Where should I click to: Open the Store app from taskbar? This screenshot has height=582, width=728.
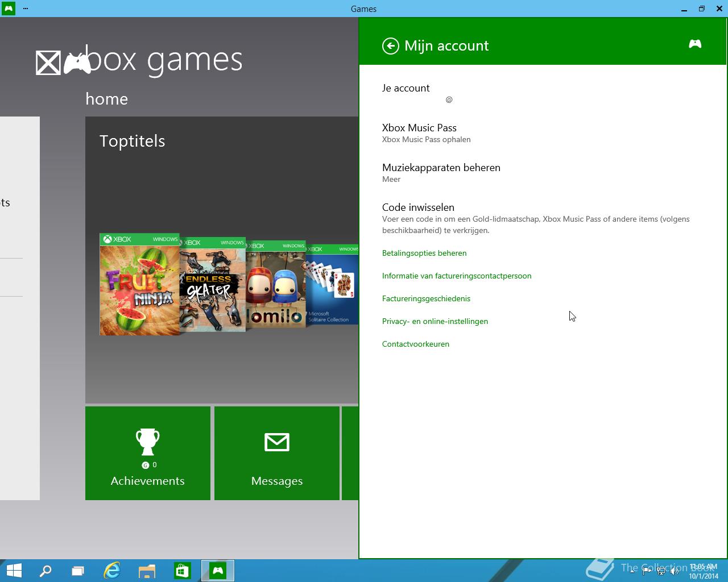182,571
